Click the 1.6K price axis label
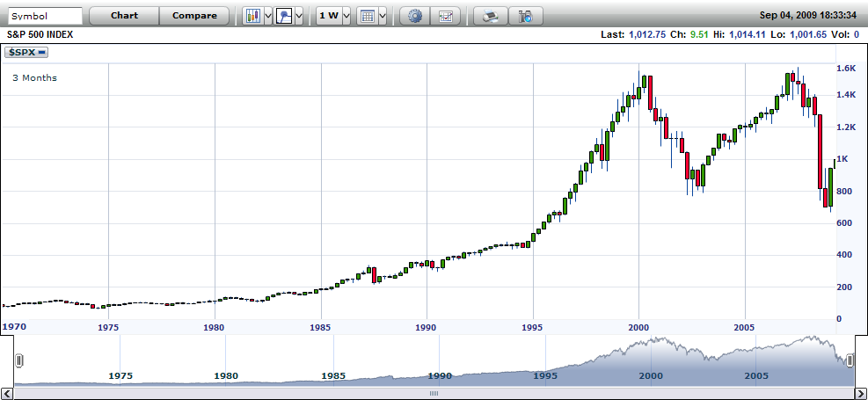This screenshot has width=868, height=400. (847, 68)
